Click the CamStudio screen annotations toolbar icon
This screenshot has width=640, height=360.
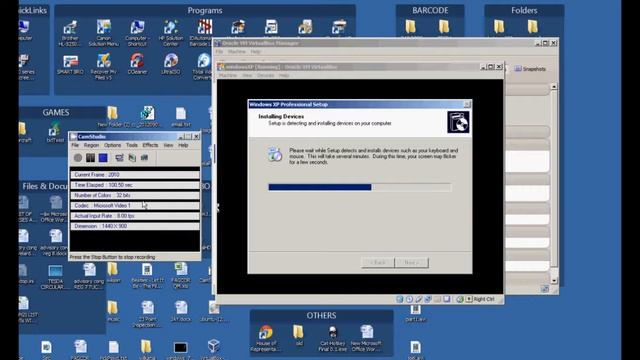click(x=119, y=158)
